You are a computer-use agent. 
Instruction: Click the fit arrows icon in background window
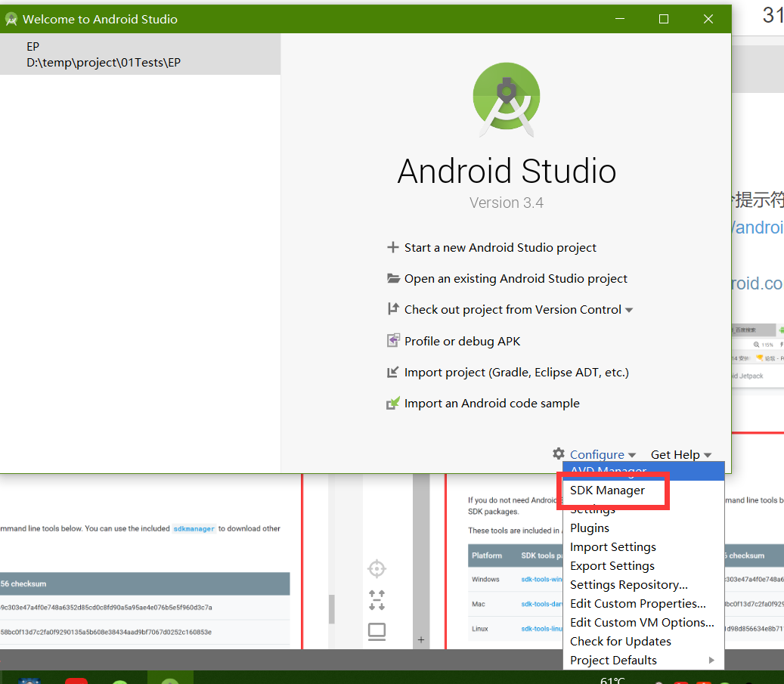377,600
